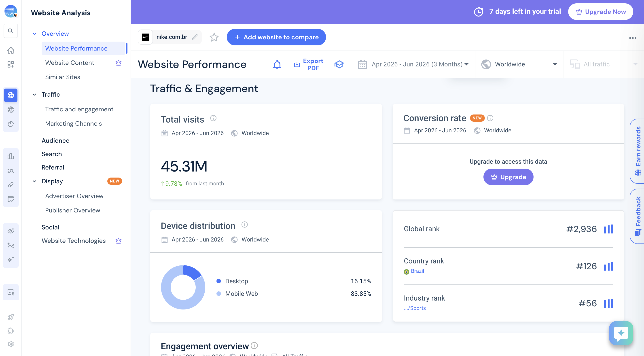Open Publisher Overview page
Screen dimensions: 644x356
click(83, 210)
